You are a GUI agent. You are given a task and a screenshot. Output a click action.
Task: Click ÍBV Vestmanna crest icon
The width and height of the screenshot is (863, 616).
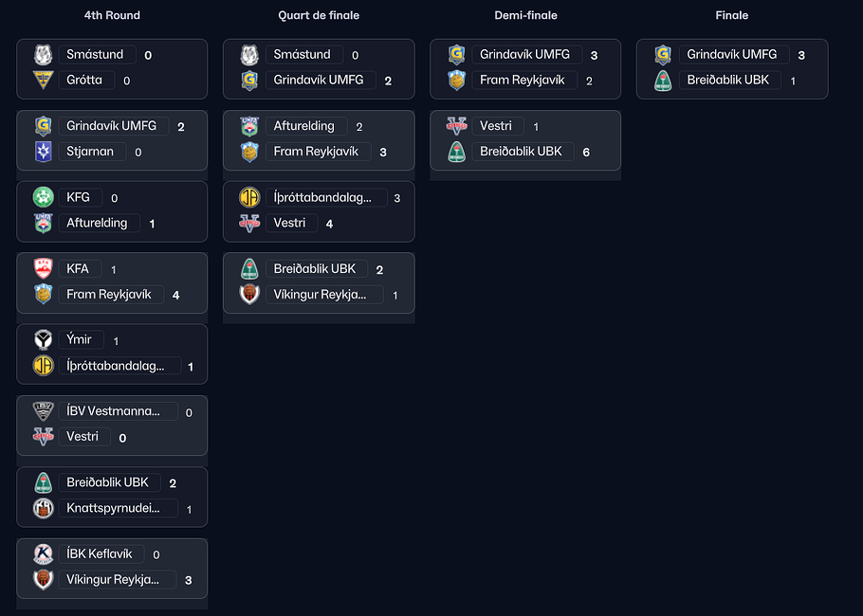tap(43, 411)
